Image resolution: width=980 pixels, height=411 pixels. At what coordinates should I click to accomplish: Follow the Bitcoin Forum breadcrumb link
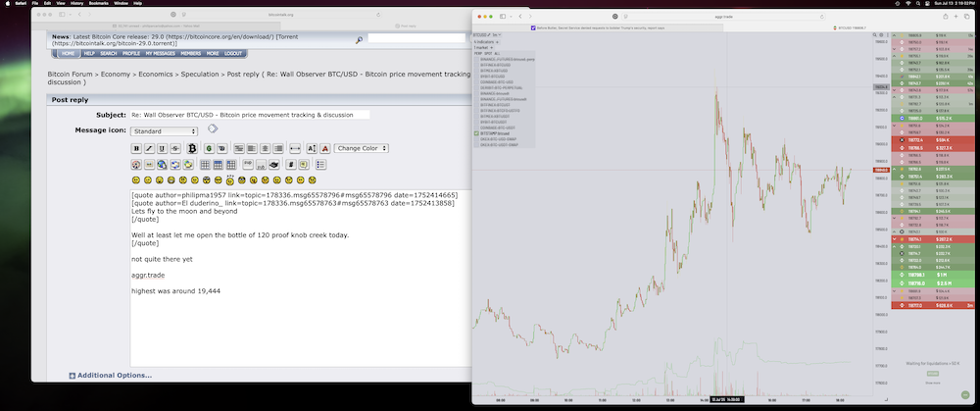[70, 74]
